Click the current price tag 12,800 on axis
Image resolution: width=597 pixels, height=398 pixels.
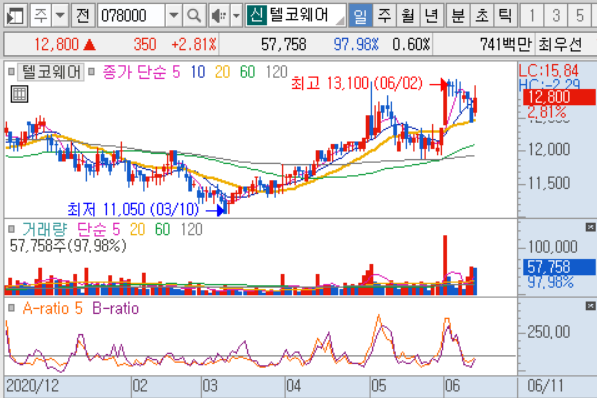(559, 97)
